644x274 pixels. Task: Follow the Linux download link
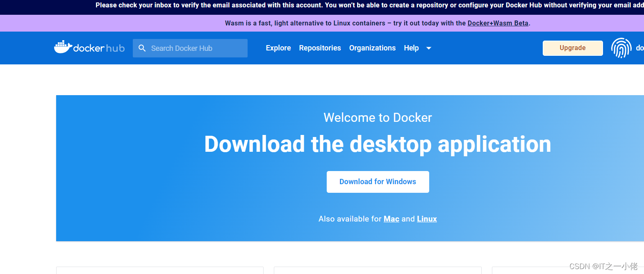[427, 219]
